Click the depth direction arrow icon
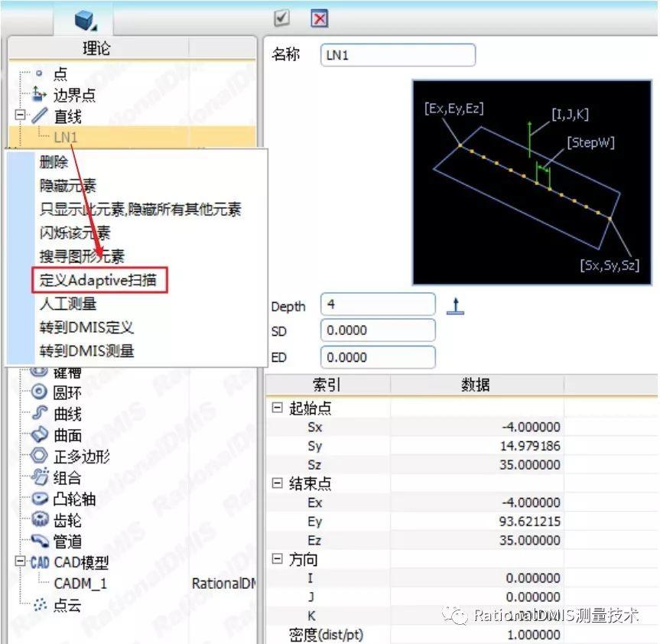 pyautogui.click(x=455, y=306)
